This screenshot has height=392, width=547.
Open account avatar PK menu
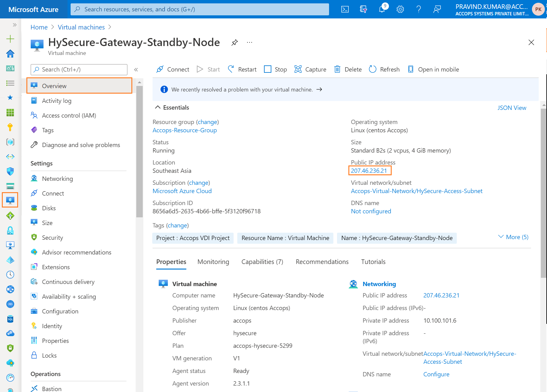tap(538, 9)
